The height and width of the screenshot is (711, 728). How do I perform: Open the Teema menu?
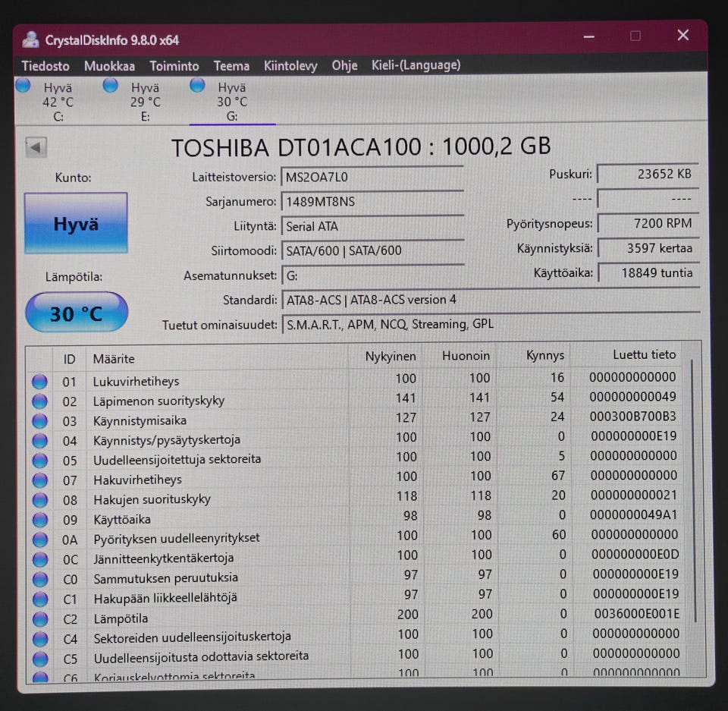(x=231, y=66)
